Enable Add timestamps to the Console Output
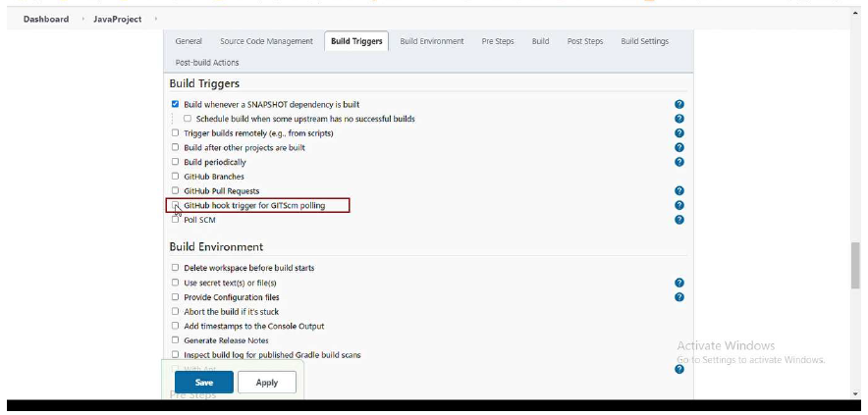Image resolution: width=868 pixels, height=415 pixels. tap(175, 325)
